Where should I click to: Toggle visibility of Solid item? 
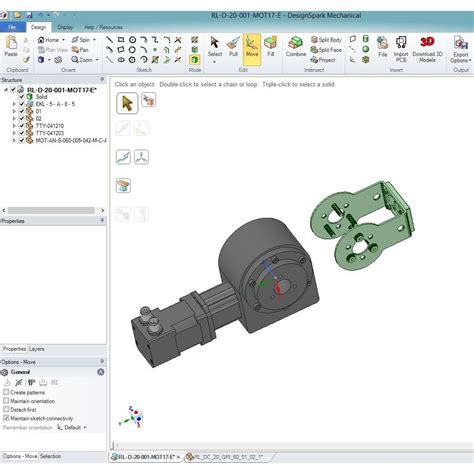[22, 97]
